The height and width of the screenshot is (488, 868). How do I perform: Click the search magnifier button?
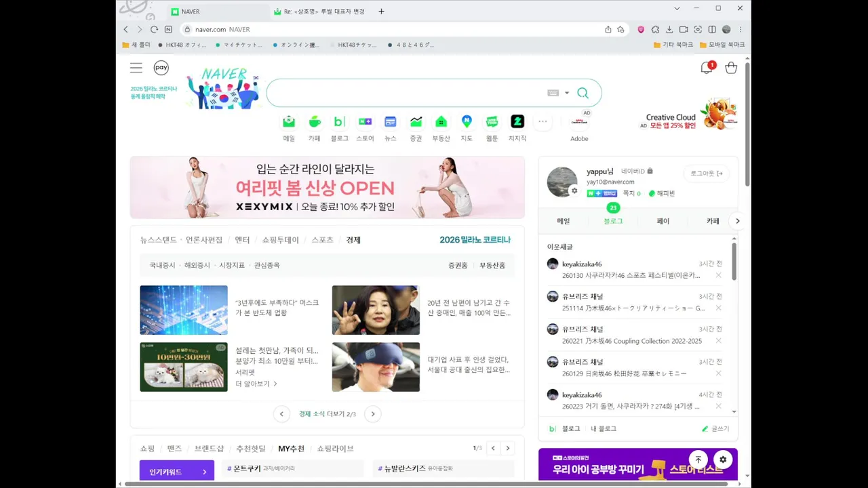[x=583, y=93]
